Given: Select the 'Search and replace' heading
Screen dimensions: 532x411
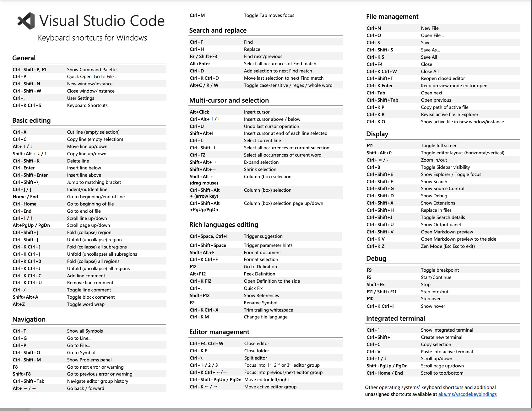Looking at the screenshot, I should (218, 30).
